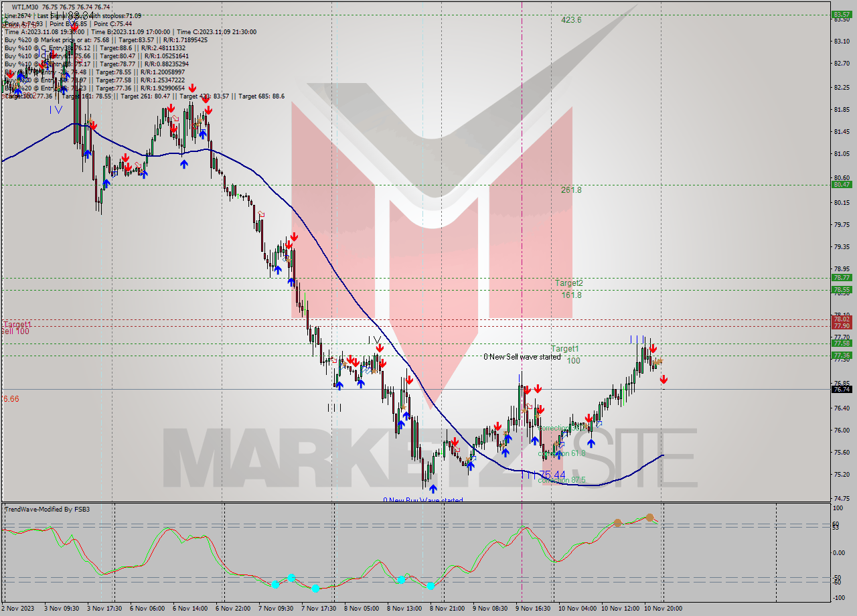Viewport: 857px width, 616px height.
Task: Click the 'Target:88.6' entry line
Action: [94, 48]
